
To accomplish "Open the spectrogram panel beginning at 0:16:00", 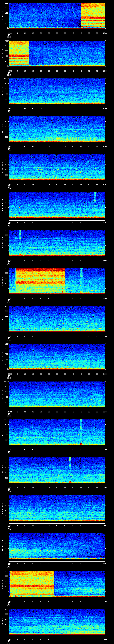I will coord(57,91).
